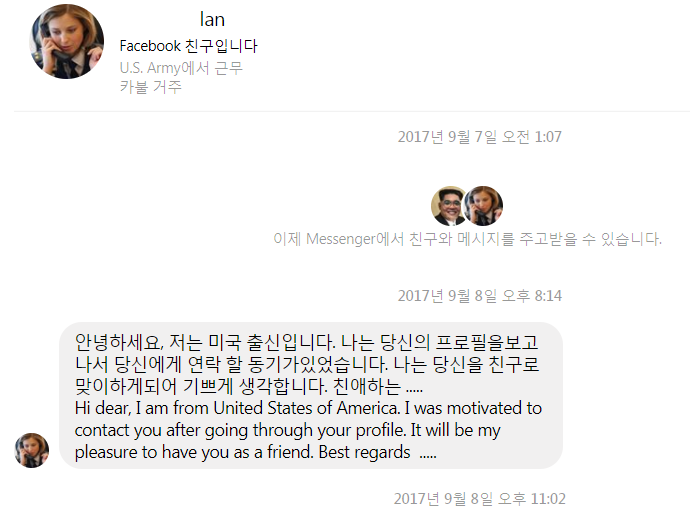Click the 'Hi dear, I am from' message line
Image resolution: width=690 pixels, height=507 pixels.
pyautogui.click(x=308, y=408)
